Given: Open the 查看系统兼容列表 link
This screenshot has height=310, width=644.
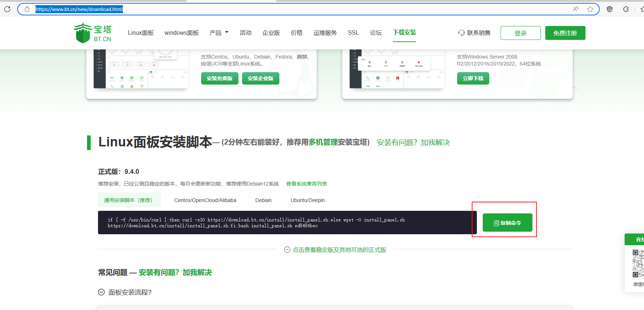Looking at the screenshot, I should (x=306, y=184).
